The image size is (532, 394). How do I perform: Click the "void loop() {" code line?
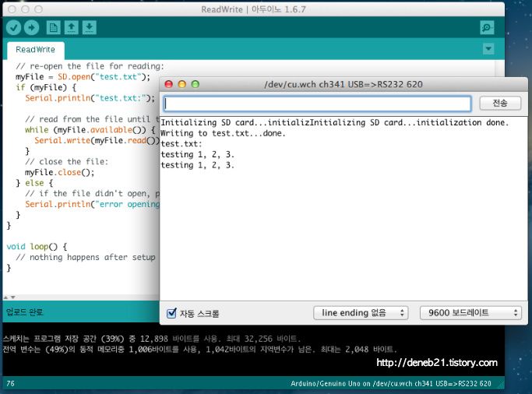pos(37,247)
